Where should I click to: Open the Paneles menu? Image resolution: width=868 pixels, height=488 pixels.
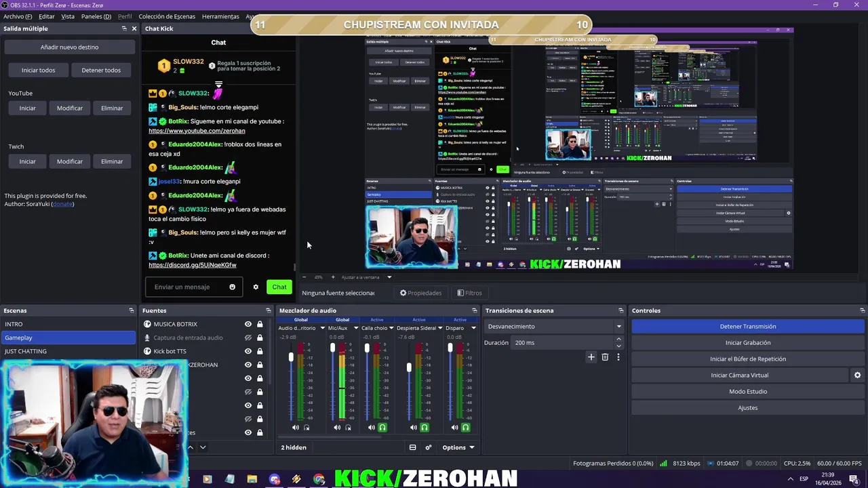pos(96,16)
